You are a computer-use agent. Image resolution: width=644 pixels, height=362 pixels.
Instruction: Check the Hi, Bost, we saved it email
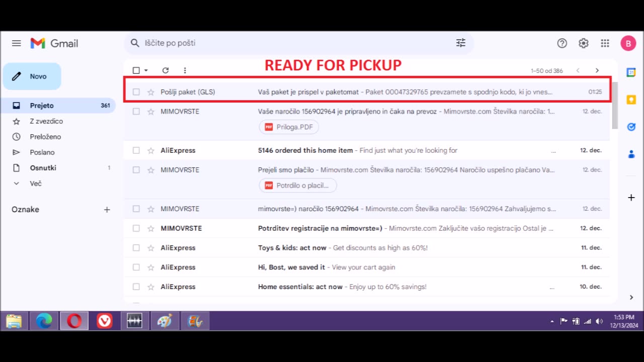click(136, 267)
